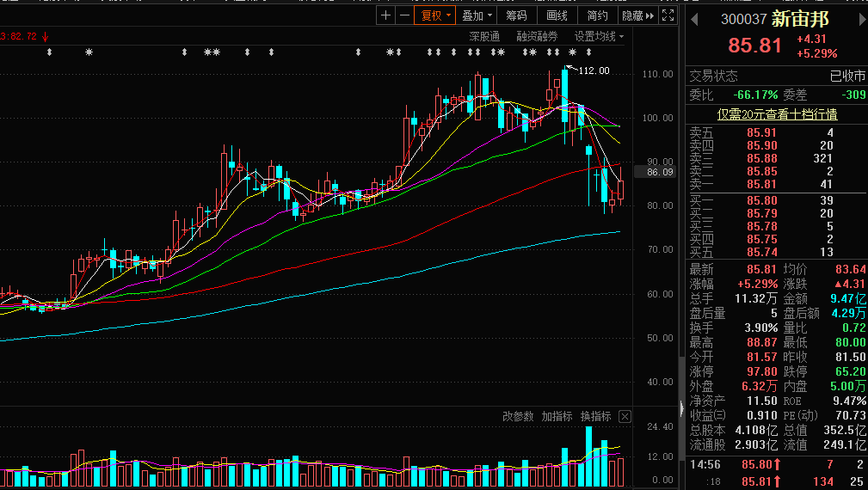The height and width of the screenshot is (490, 868).
Task: Open the 画线 drawing tools
Action: pyautogui.click(x=557, y=15)
